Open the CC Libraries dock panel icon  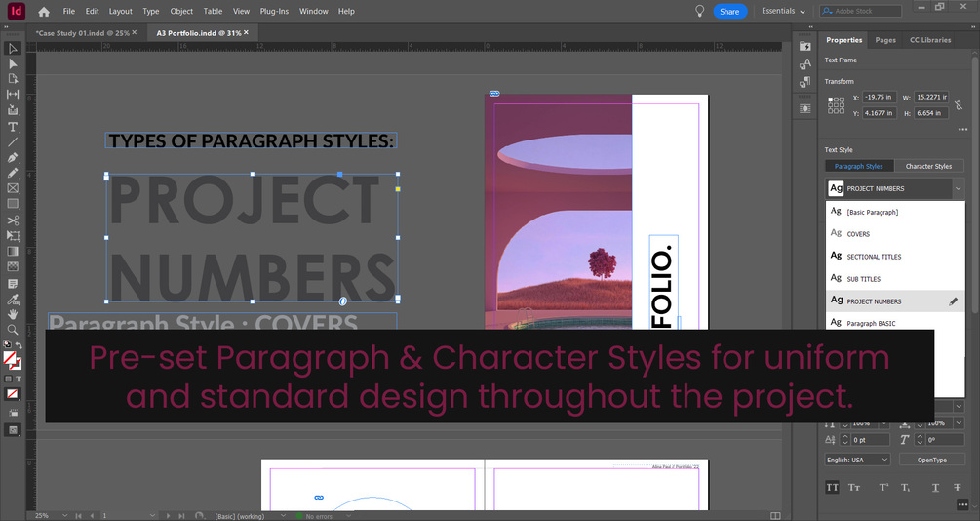[x=805, y=46]
